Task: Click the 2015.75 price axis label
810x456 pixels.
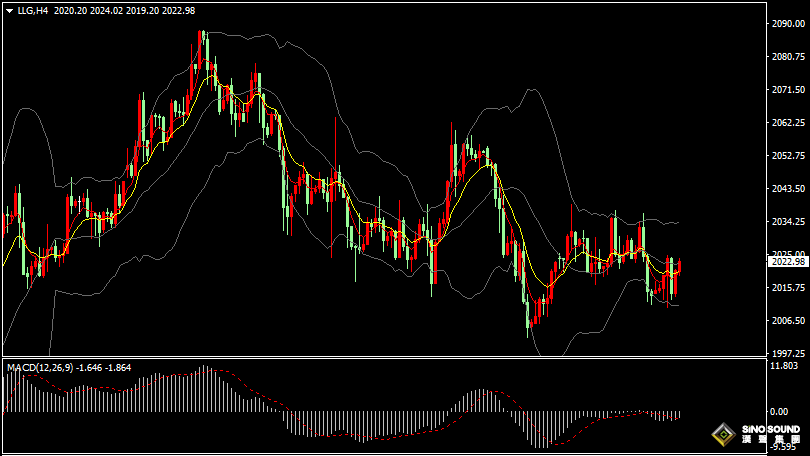Action: tap(788, 288)
